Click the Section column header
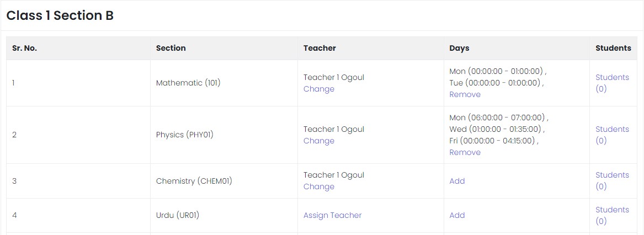Viewport: 644px width, 235px height. [x=171, y=49]
